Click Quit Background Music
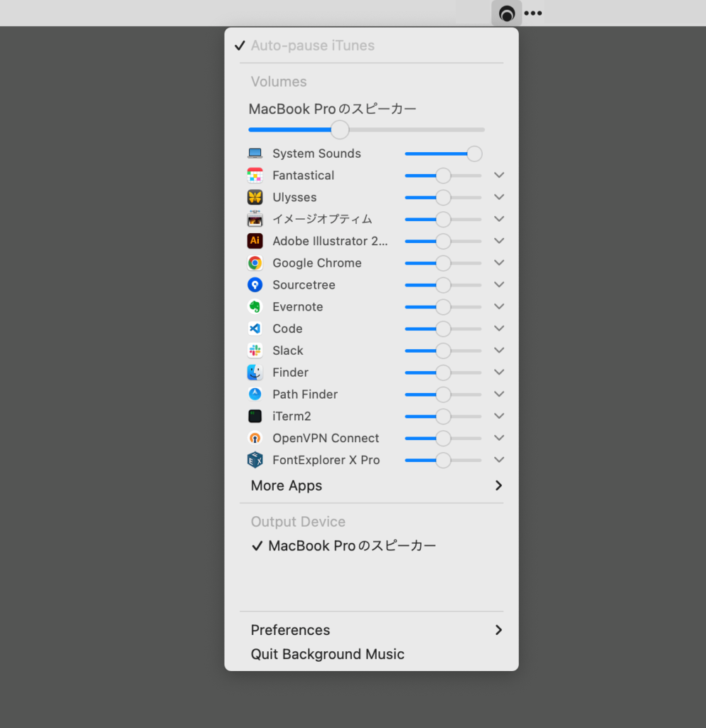This screenshot has height=728, width=706. point(327,653)
